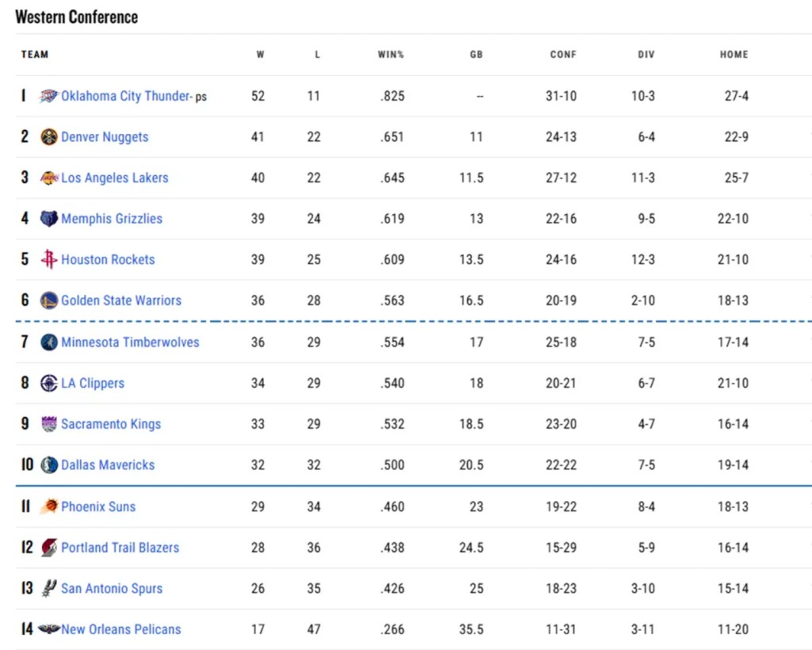The width and height of the screenshot is (812, 650).
Task: Sort standings by the CONF column header
Action: click(x=563, y=55)
